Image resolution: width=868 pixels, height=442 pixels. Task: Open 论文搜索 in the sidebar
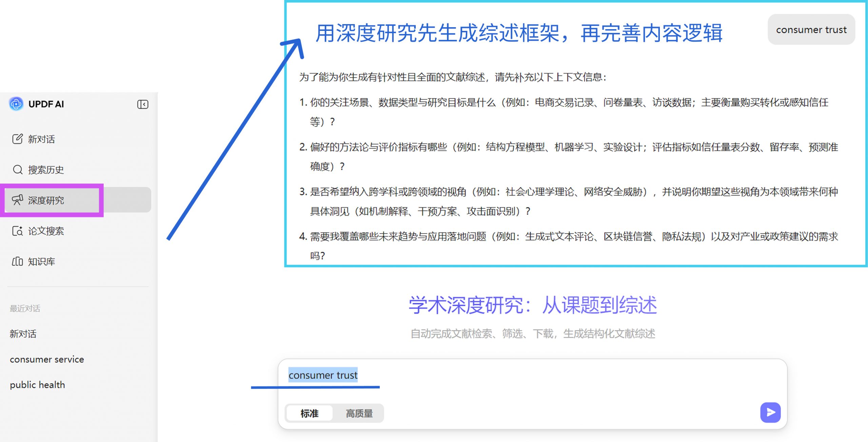click(x=78, y=231)
